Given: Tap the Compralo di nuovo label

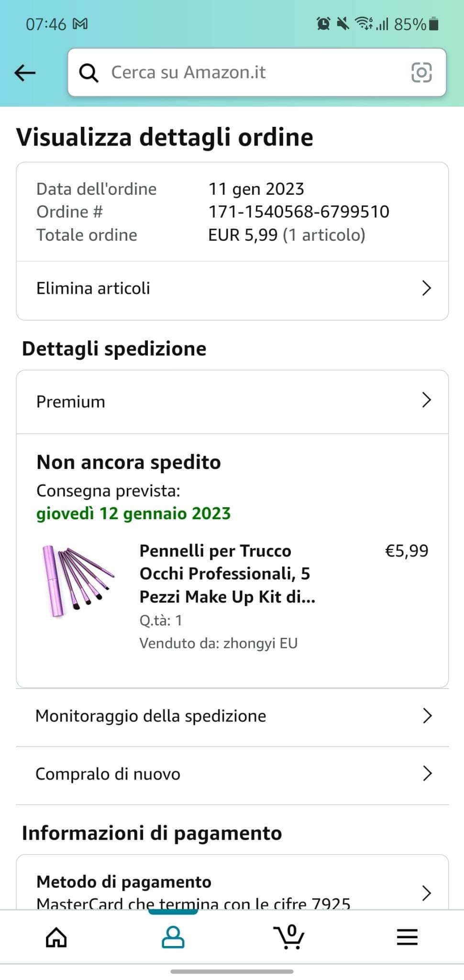Looking at the screenshot, I should coord(108,774).
